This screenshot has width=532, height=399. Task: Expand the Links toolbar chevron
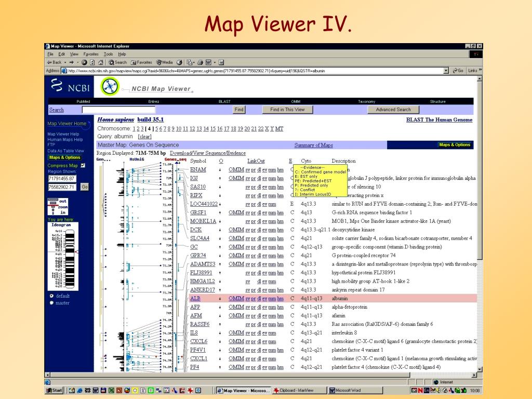point(480,70)
